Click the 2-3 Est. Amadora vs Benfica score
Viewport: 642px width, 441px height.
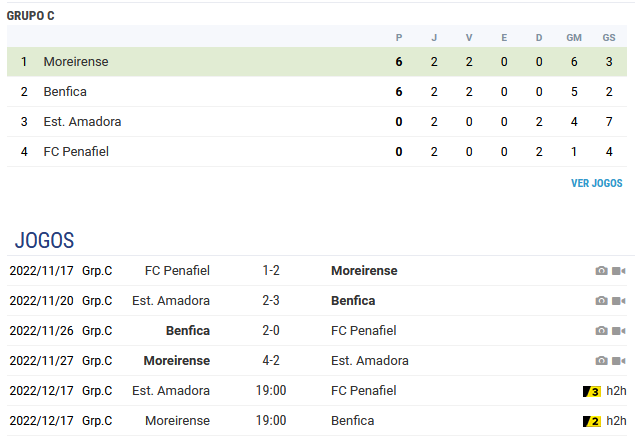(271, 301)
